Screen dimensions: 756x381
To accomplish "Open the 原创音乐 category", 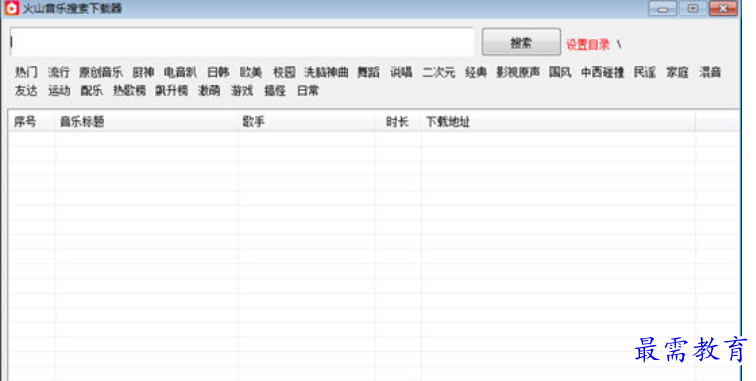I will 101,72.
